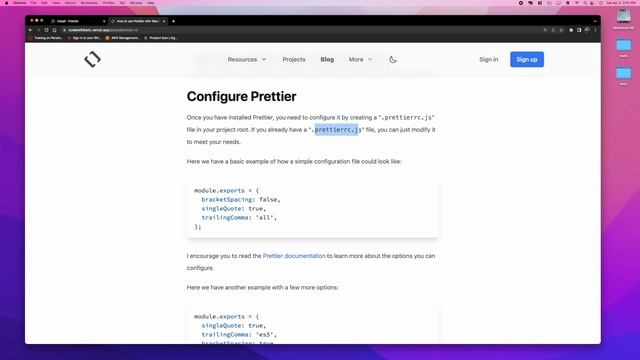Go to the Blog page
The image size is (640, 360).
point(327,60)
